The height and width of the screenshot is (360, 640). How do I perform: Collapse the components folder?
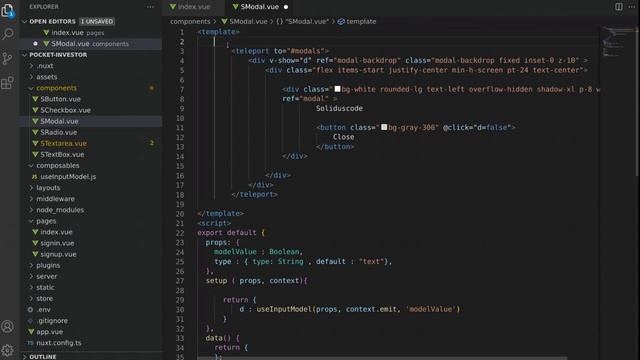(56, 88)
